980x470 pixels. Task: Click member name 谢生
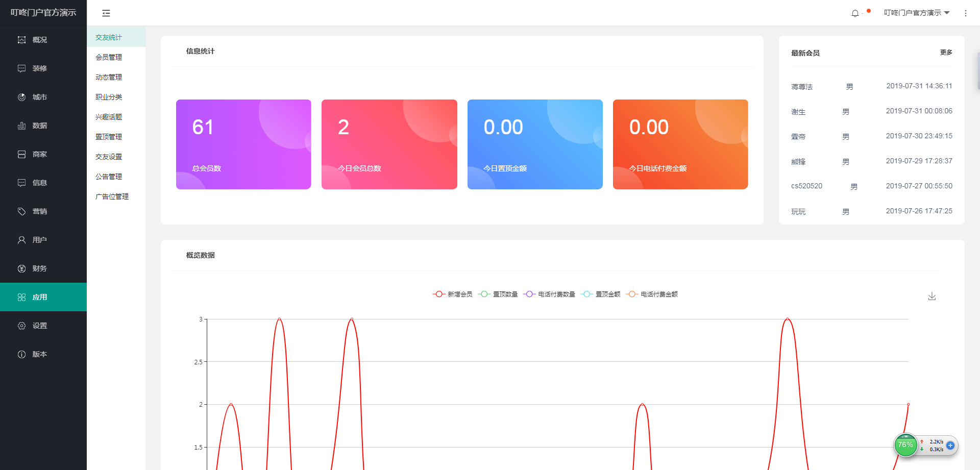pos(798,112)
